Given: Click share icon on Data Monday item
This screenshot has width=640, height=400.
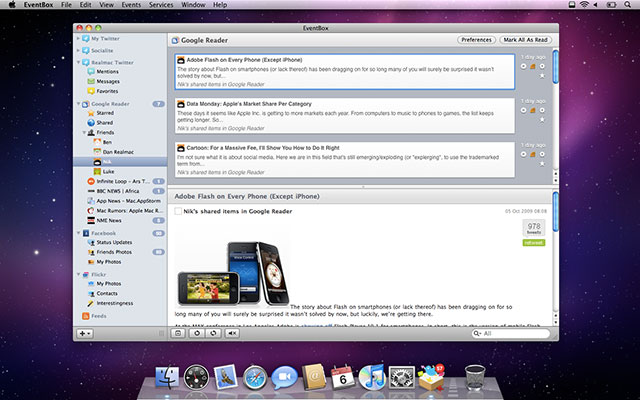Looking at the screenshot, I should (x=533, y=110).
